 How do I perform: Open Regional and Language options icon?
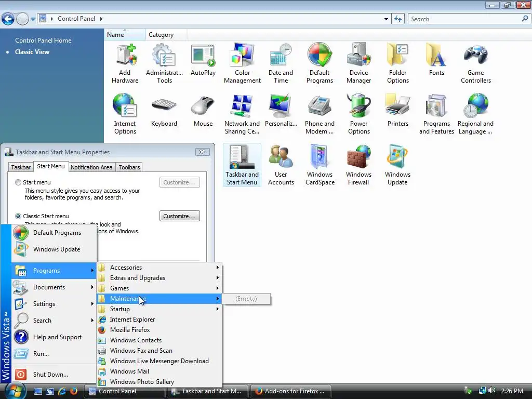pos(475,115)
